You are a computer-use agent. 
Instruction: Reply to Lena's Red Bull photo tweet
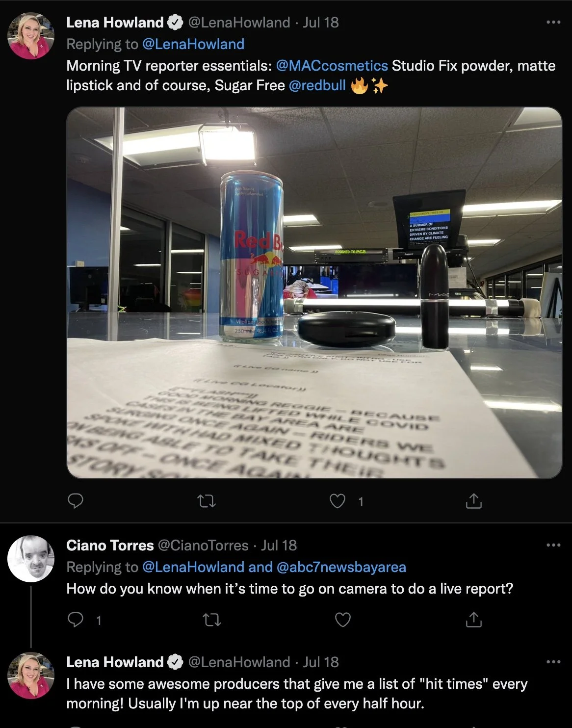click(x=75, y=501)
